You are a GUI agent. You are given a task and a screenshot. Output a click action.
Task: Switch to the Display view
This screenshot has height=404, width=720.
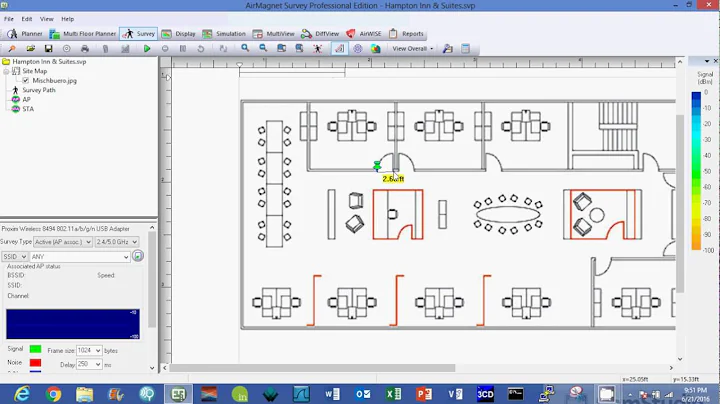pos(179,34)
